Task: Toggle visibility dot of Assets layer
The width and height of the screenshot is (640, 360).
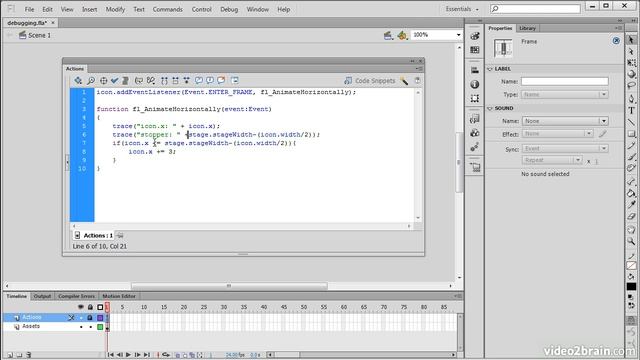Action: pyautogui.click(x=81, y=327)
